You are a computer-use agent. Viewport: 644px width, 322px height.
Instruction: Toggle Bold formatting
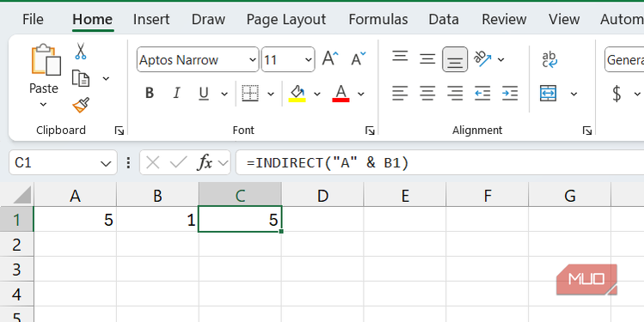pos(150,94)
